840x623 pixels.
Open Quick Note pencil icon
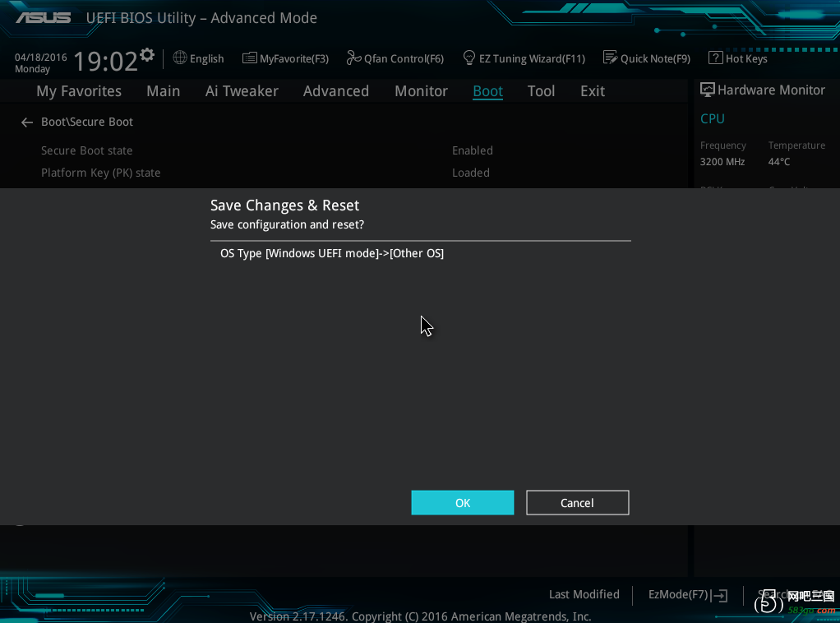(610, 58)
